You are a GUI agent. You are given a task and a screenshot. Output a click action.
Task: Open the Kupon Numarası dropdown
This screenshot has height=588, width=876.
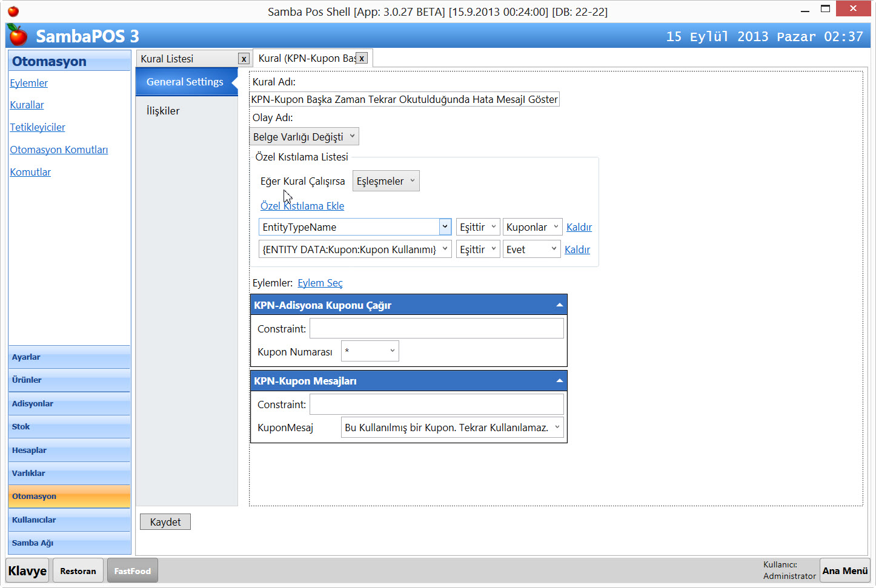point(370,351)
